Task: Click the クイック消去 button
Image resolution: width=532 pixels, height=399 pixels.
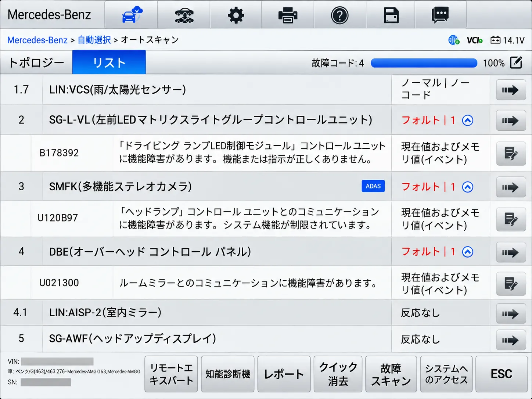Action: [x=338, y=374]
